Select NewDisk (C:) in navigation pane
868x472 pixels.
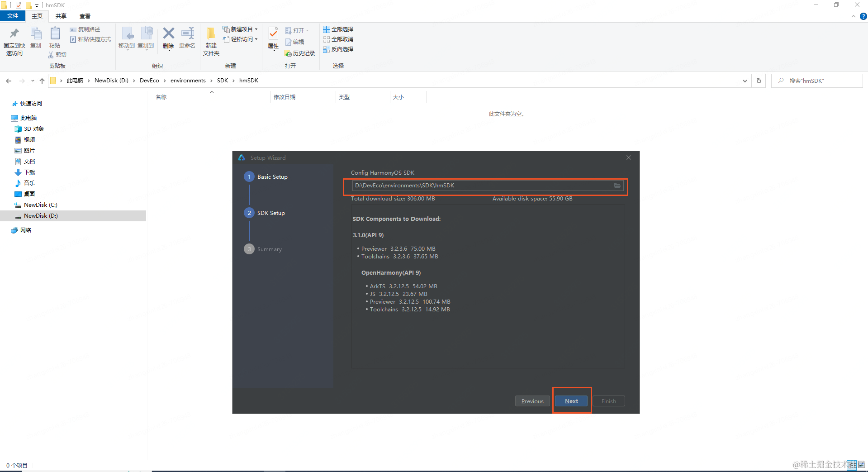[36, 205]
